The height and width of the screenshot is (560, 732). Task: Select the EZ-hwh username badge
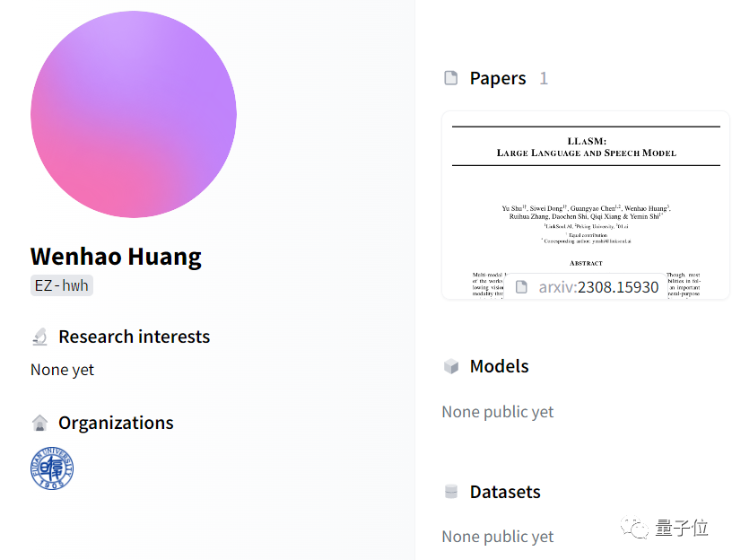point(62,286)
